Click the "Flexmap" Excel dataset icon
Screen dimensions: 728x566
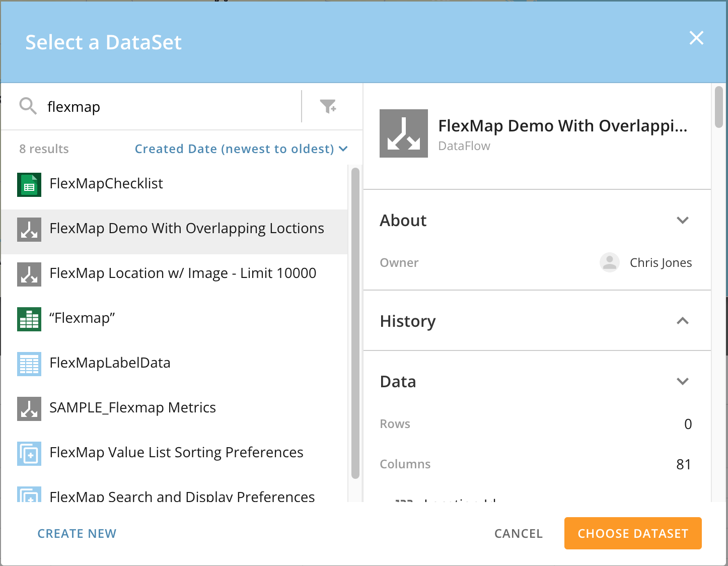(29, 319)
